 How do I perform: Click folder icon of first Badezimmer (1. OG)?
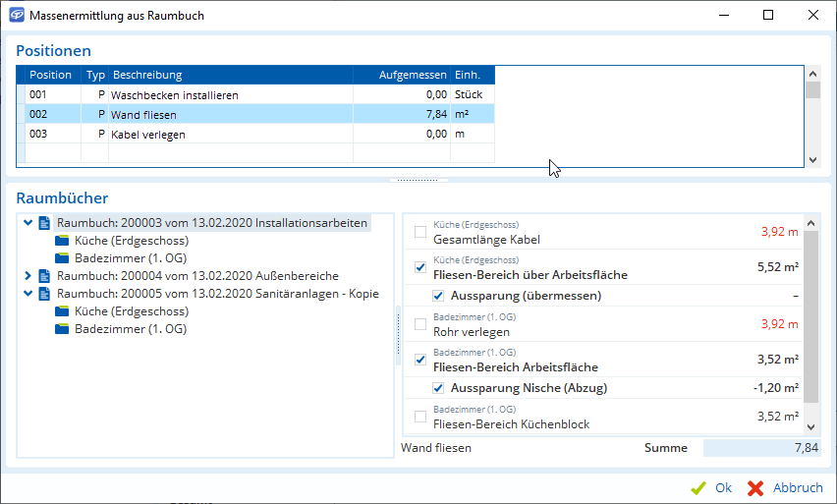tap(63, 258)
